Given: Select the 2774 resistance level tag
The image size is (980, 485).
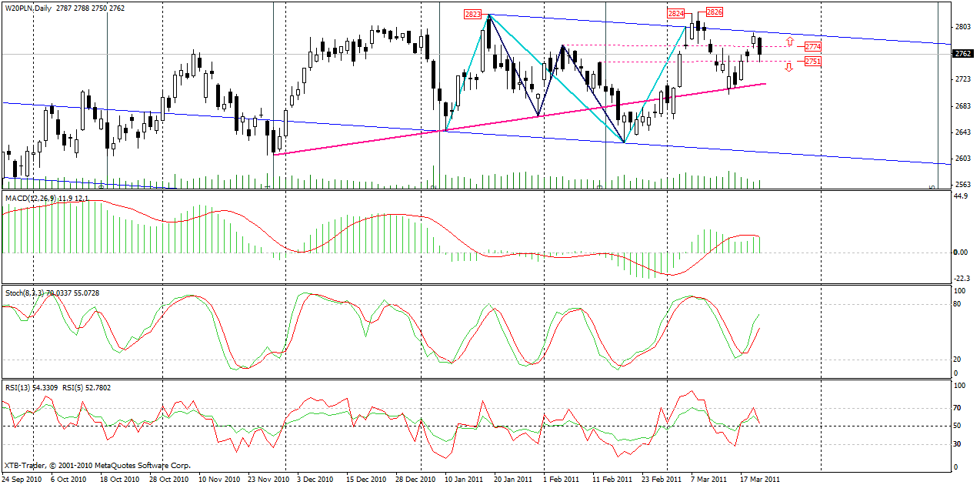Looking at the screenshot, I should (812, 47).
